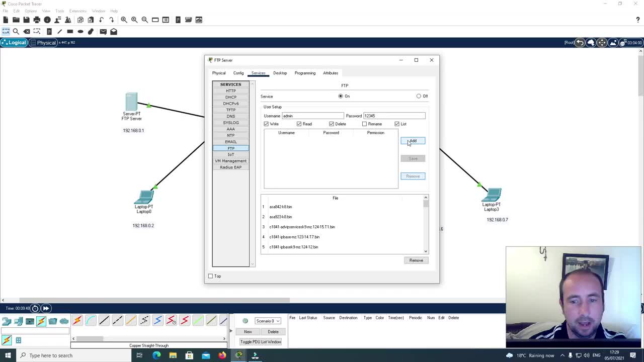This screenshot has height=362, width=644.
Task: Enable the Top checkbox
Action: [210, 276]
